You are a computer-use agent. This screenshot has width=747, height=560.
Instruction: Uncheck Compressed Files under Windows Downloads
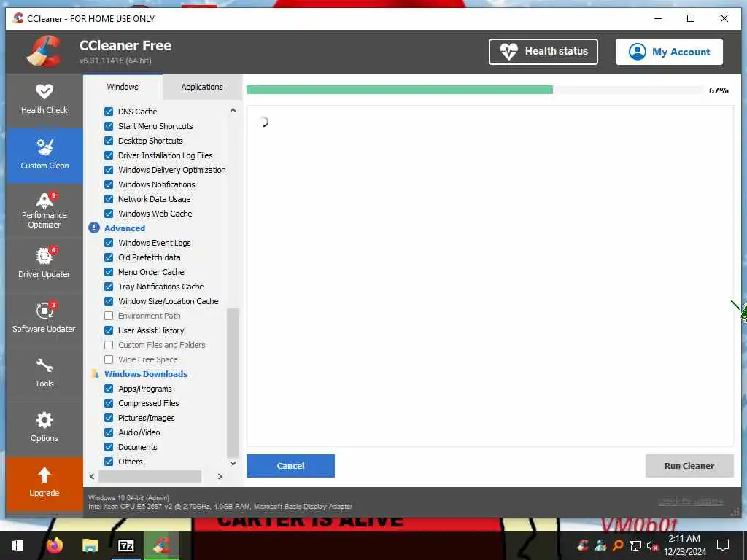coord(109,403)
